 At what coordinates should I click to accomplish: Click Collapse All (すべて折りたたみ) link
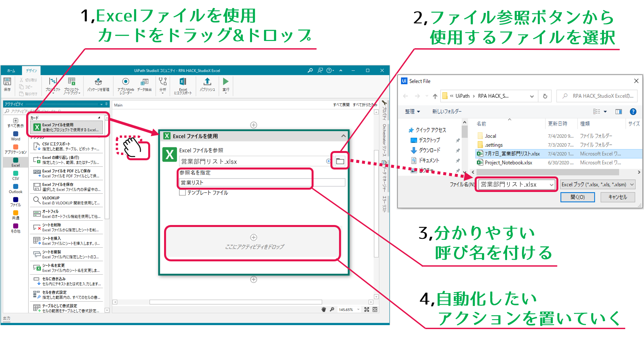tap(365, 105)
